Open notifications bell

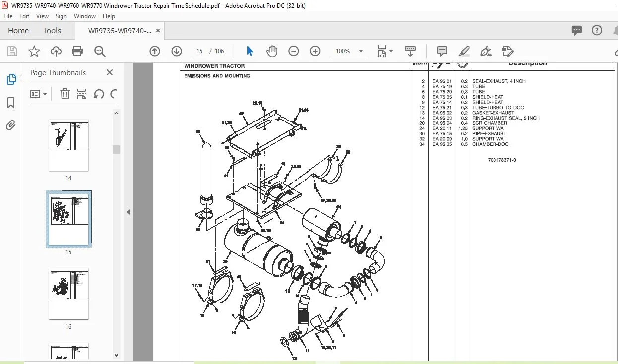point(616,30)
